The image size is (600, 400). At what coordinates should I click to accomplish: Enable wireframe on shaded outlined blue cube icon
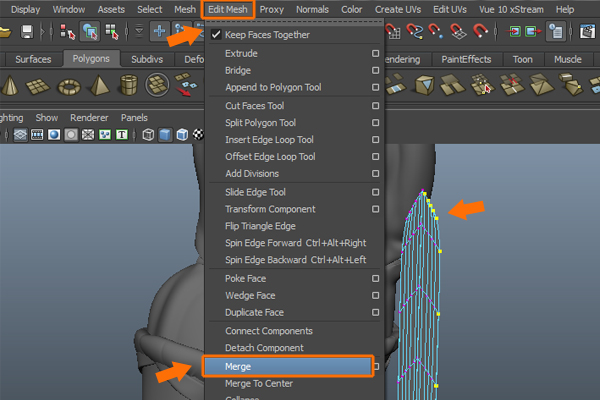182,135
